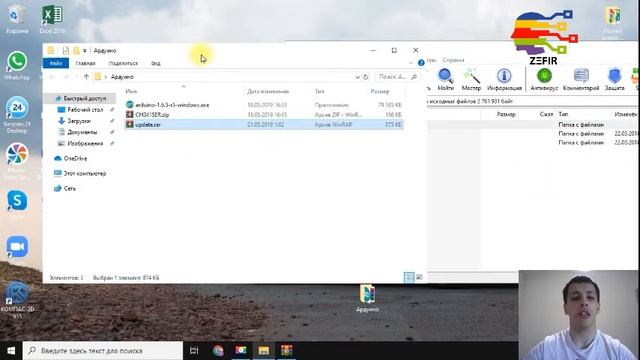
Task: Refresh the Ардуино folder view
Action: [x=366, y=77]
